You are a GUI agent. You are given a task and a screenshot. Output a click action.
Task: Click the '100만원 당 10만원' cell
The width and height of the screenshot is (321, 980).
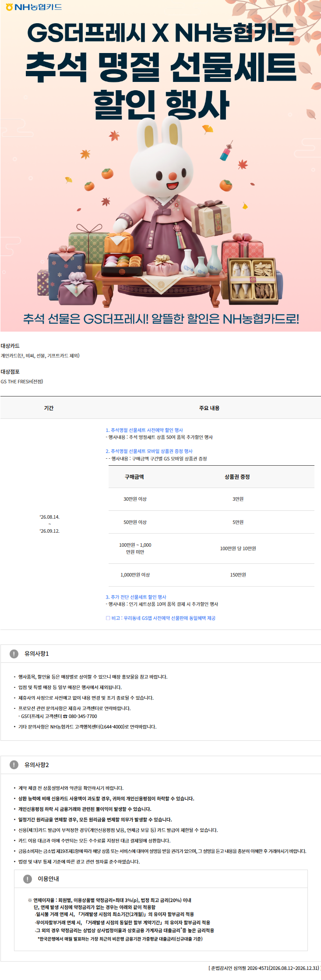pyautogui.click(x=238, y=548)
